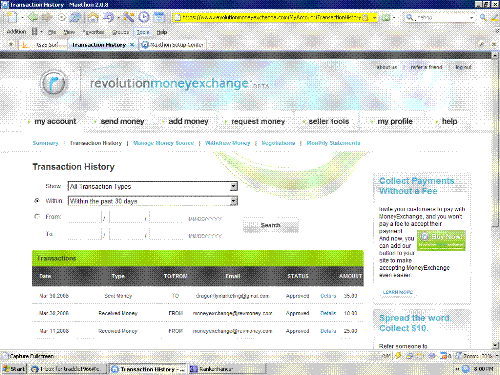Click the magnifier search icon right of search box
The image size is (500, 375).
[x=483, y=17]
